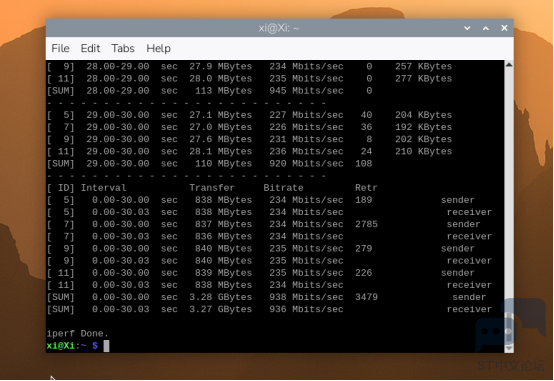
Task: Click the '227 Mbits/sec' bitrate value
Action: pos(306,115)
